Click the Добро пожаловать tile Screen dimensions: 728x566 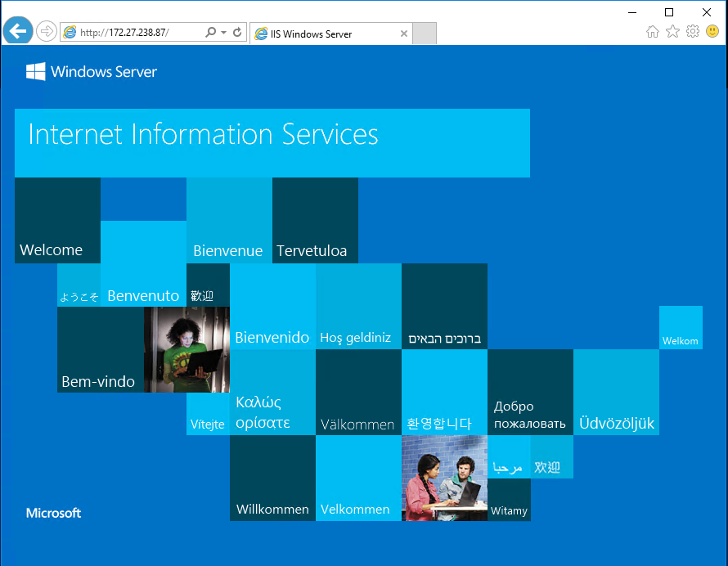(x=530, y=393)
